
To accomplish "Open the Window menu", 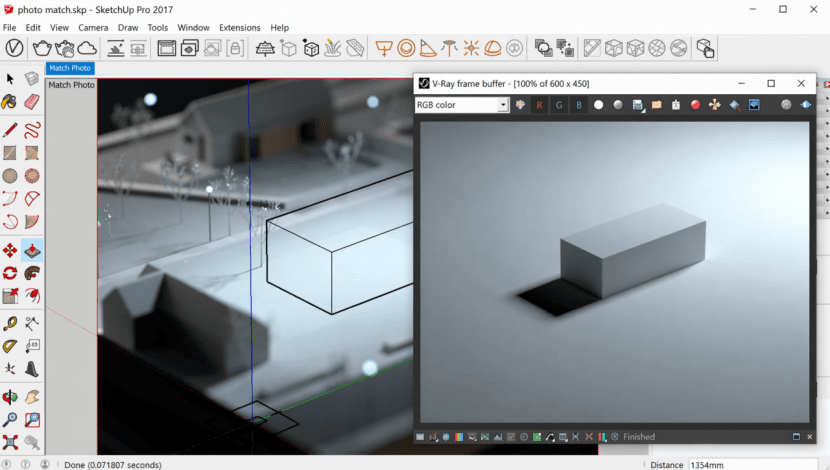I will pyautogui.click(x=193, y=28).
